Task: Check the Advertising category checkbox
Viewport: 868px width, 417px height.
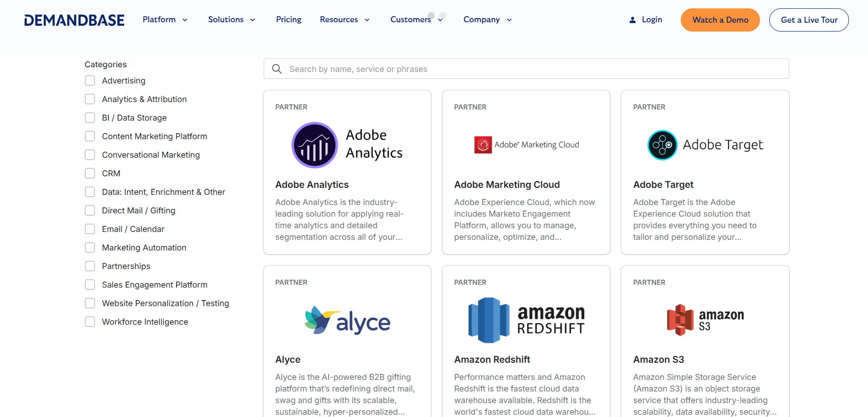Action: (x=90, y=81)
